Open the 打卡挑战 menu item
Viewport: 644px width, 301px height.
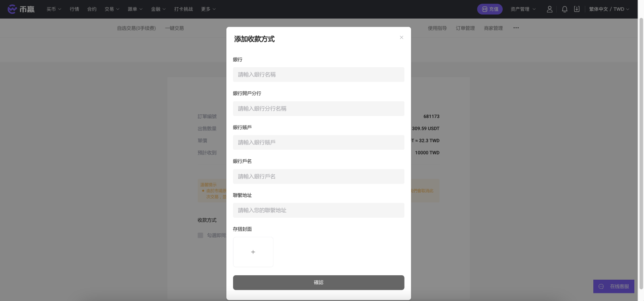(184, 9)
